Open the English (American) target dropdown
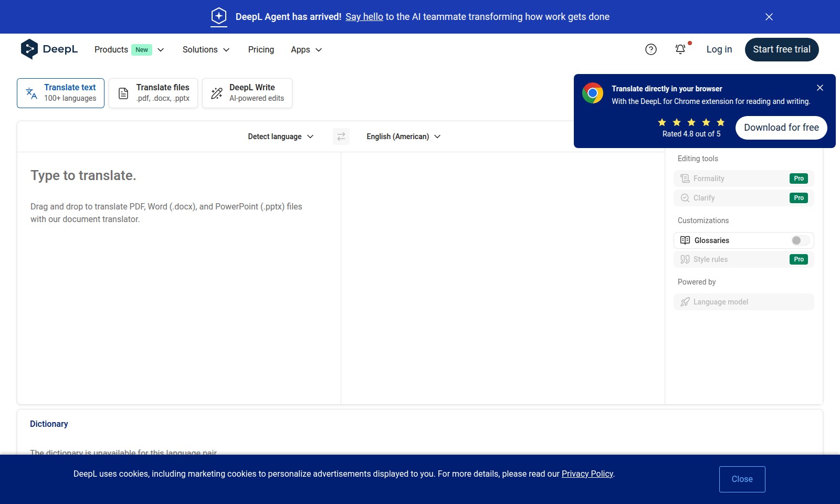 tap(404, 136)
